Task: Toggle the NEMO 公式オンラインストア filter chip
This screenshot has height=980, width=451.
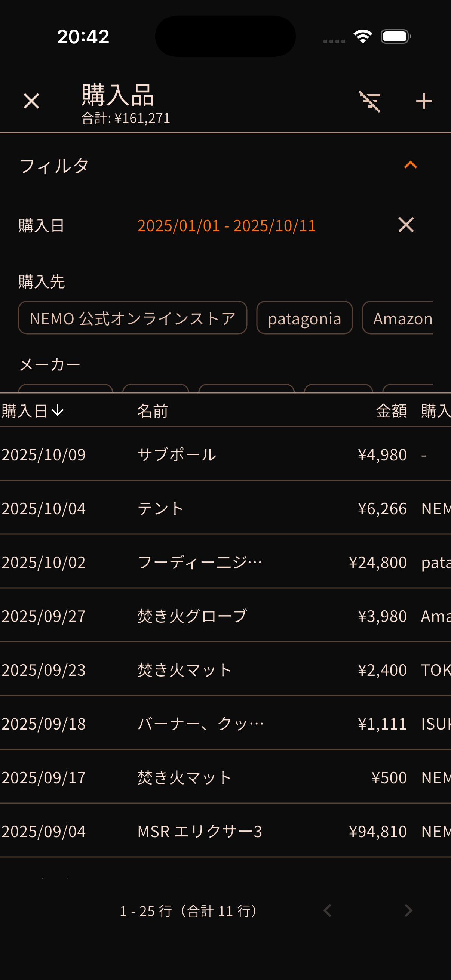Action: [132, 318]
